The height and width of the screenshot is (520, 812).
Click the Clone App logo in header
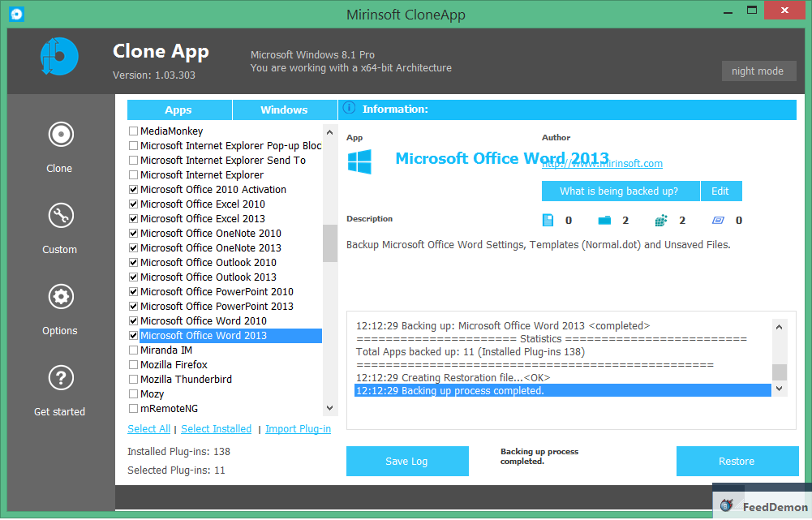(59, 56)
